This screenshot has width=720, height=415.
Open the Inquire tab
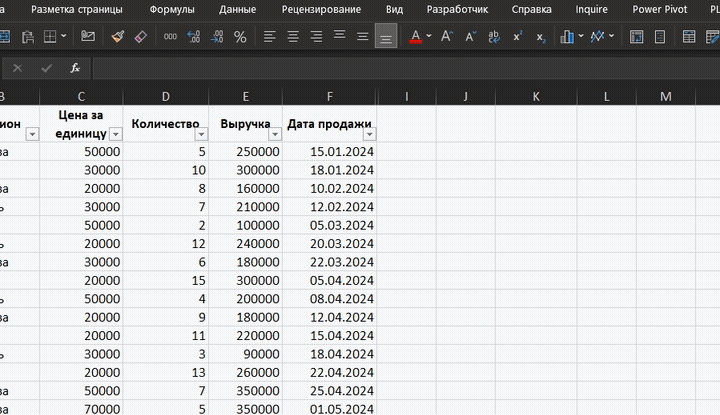(x=591, y=9)
